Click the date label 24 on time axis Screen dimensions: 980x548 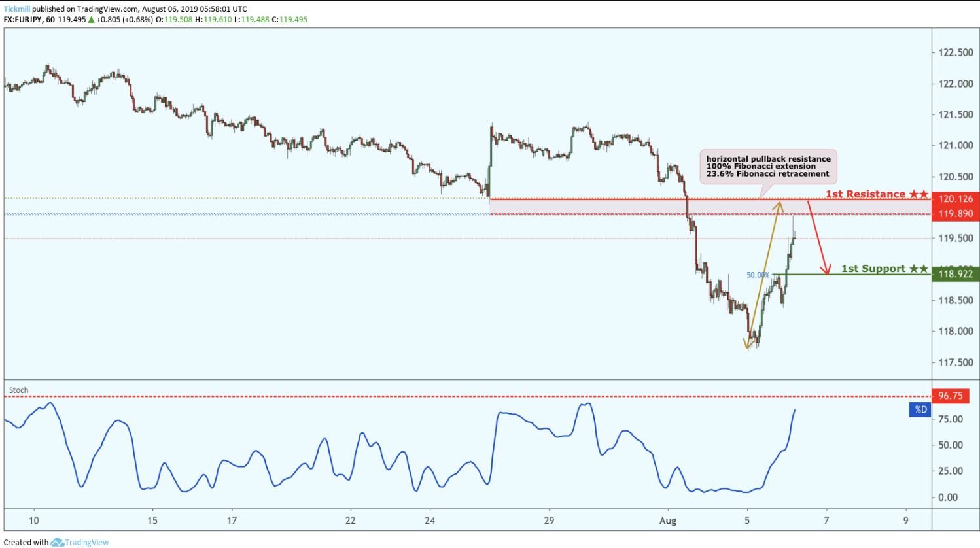coord(430,521)
